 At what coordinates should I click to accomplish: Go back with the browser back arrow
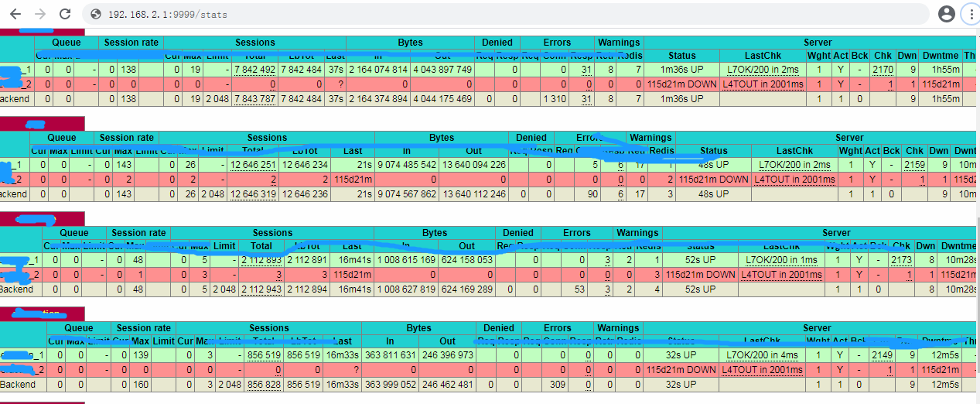[15, 14]
